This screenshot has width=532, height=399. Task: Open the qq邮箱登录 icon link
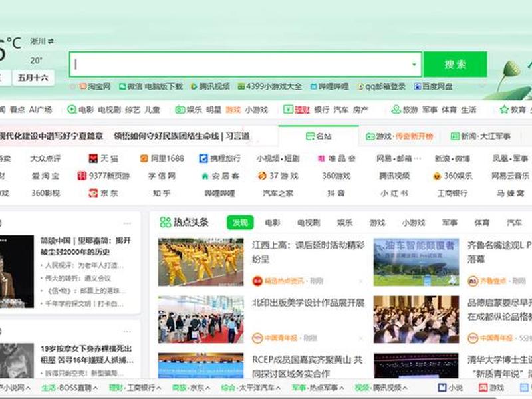361,87
